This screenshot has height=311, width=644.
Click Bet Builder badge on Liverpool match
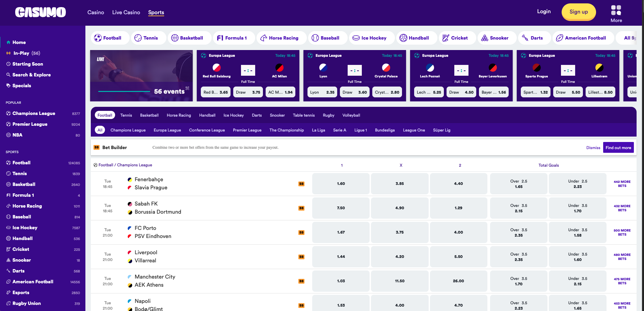pyautogui.click(x=301, y=257)
